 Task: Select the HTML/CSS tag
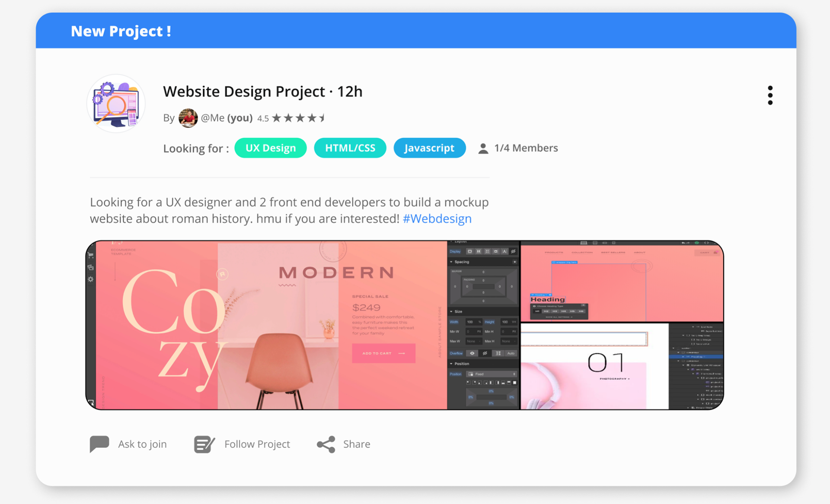pyautogui.click(x=350, y=148)
